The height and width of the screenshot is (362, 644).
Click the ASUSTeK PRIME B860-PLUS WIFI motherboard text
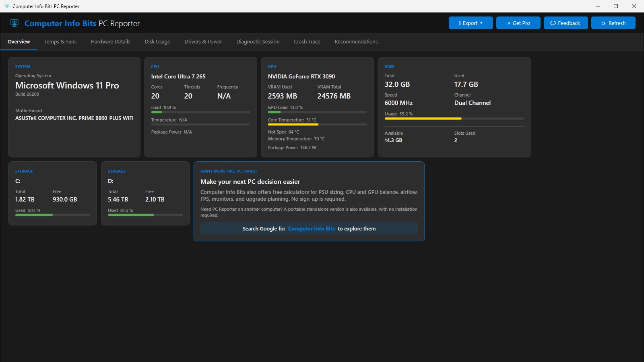(74, 118)
